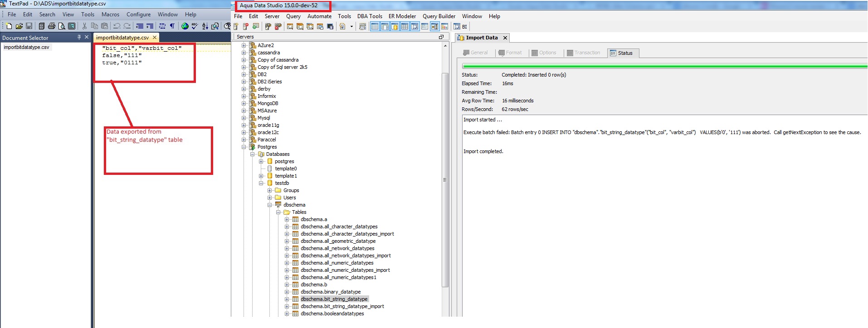The image size is (868, 328).
Task: Run spell check via ABC checkmark icon
Action: coord(195,26)
